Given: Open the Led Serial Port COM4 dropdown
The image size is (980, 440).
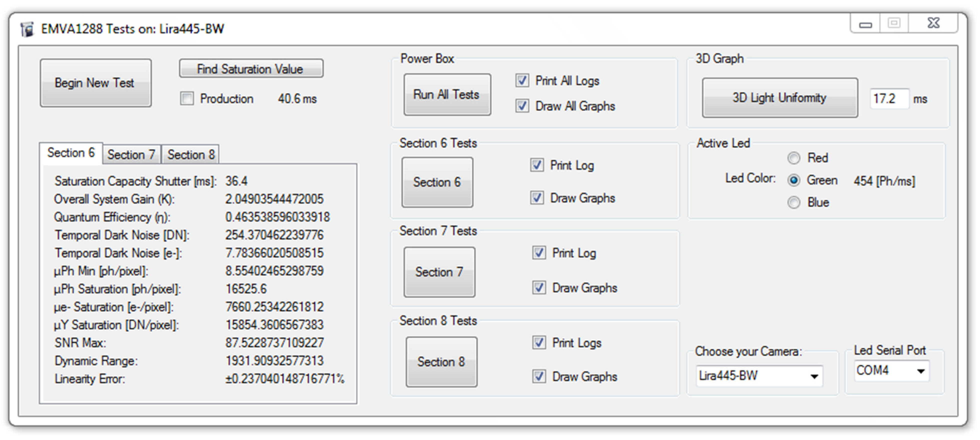Looking at the screenshot, I should tap(921, 371).
